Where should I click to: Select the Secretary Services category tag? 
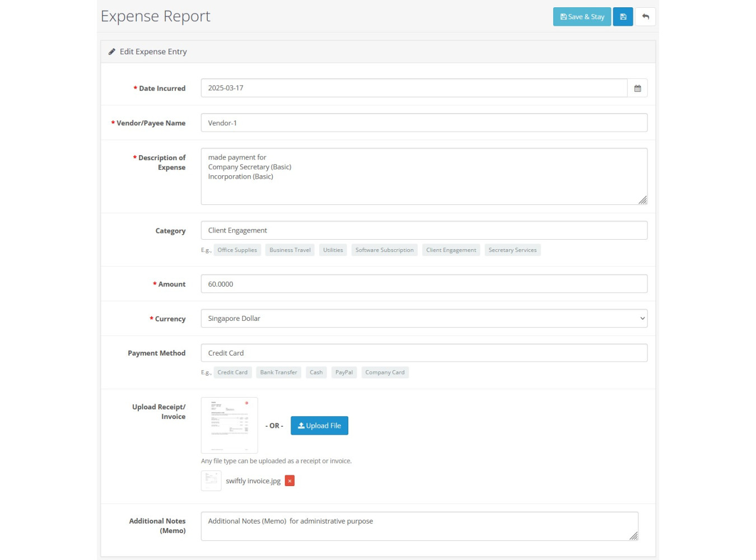tap(512, 250)
